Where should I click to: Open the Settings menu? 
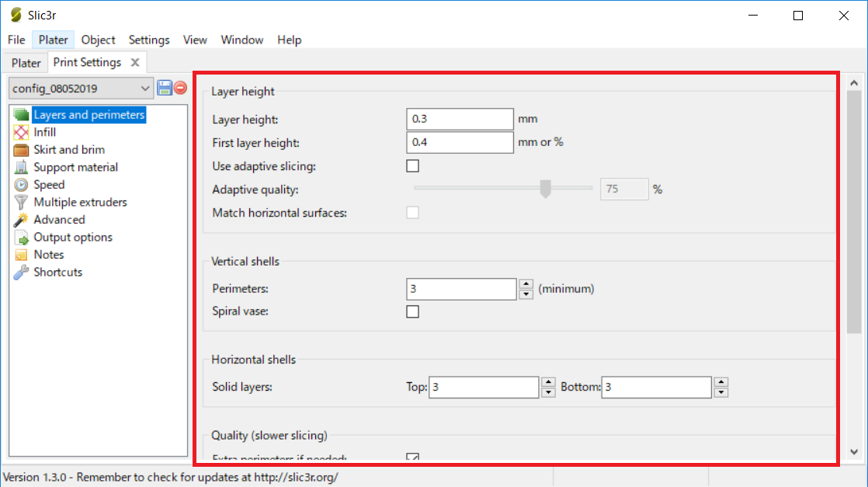point(149,40)
